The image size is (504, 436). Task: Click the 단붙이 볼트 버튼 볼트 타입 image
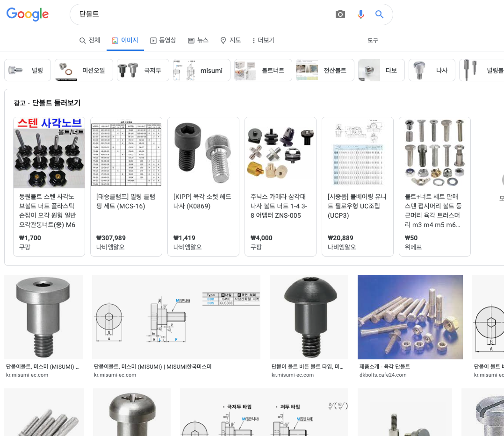pyautogui.click(x=309, y=317)
